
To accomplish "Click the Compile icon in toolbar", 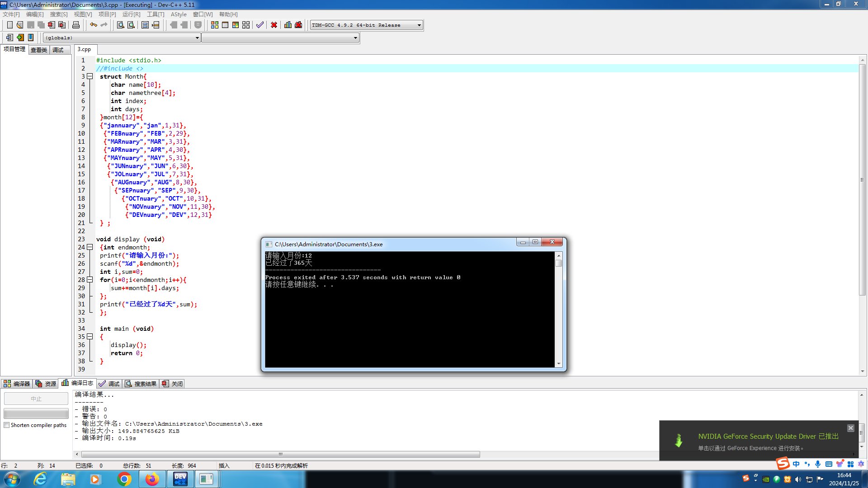I will click(215, 25).
